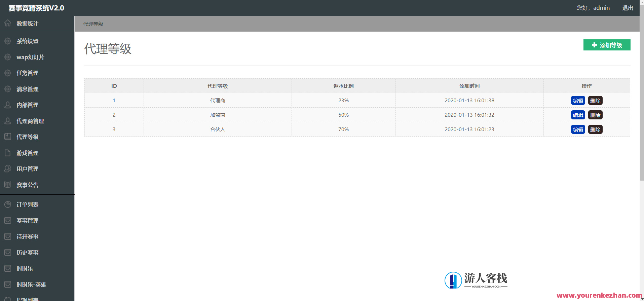Viewport: 644px width, 301px height.
Task: Select 历史赛事 from the sidebar
Action: click(27, 253)
